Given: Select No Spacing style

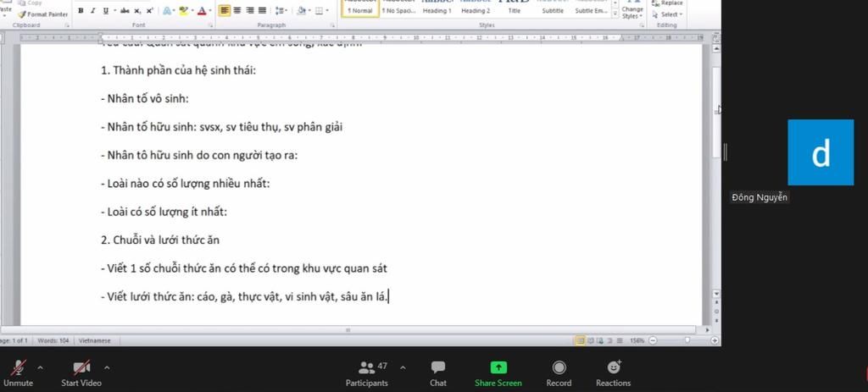Looking at the screenshot, I should click(398, 8).
